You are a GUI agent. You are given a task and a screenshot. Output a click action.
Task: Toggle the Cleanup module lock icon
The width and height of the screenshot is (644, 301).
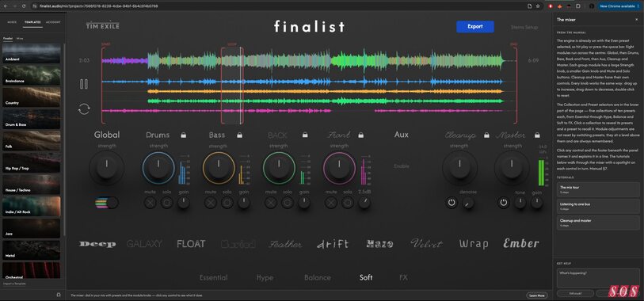click(x=486, y=135)
